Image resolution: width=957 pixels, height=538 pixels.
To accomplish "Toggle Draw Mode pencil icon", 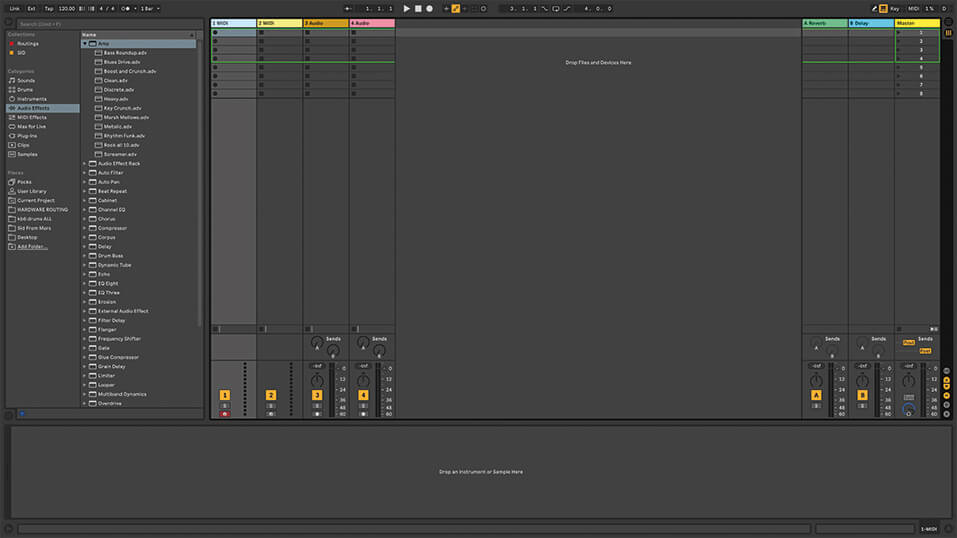I will [874, 9].
